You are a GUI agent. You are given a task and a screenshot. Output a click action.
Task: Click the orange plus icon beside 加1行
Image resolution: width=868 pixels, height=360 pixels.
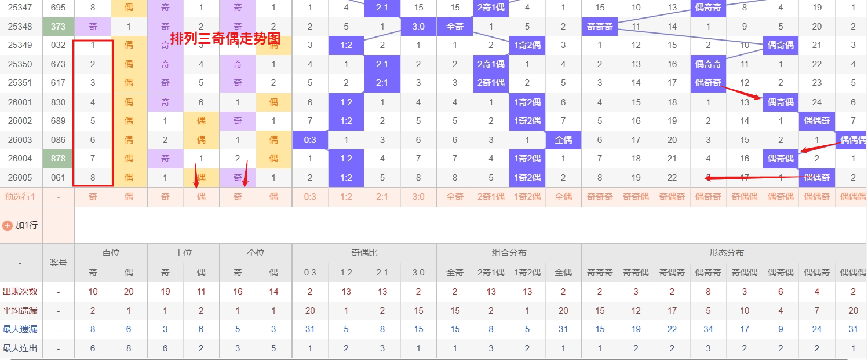(8, 225)
